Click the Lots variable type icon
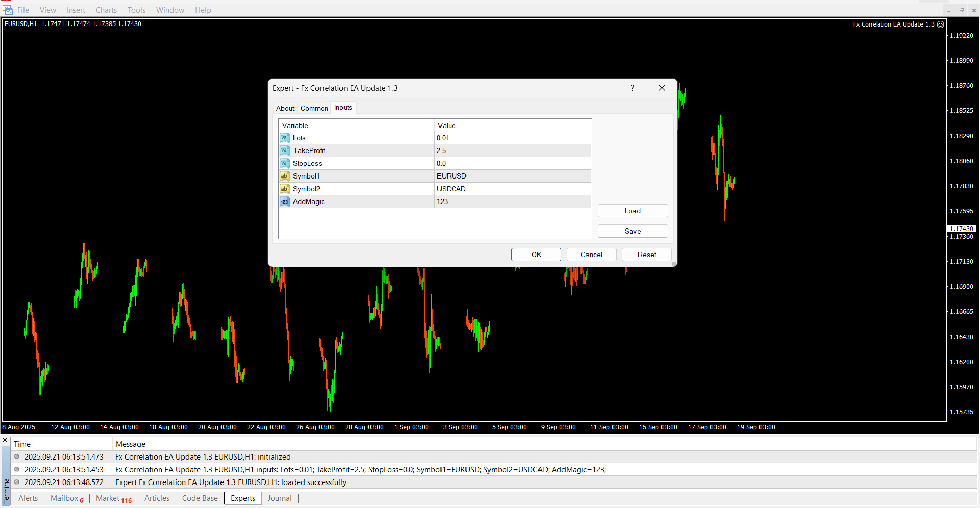Screen dimensions: 980x508 [x=284, y=138]
